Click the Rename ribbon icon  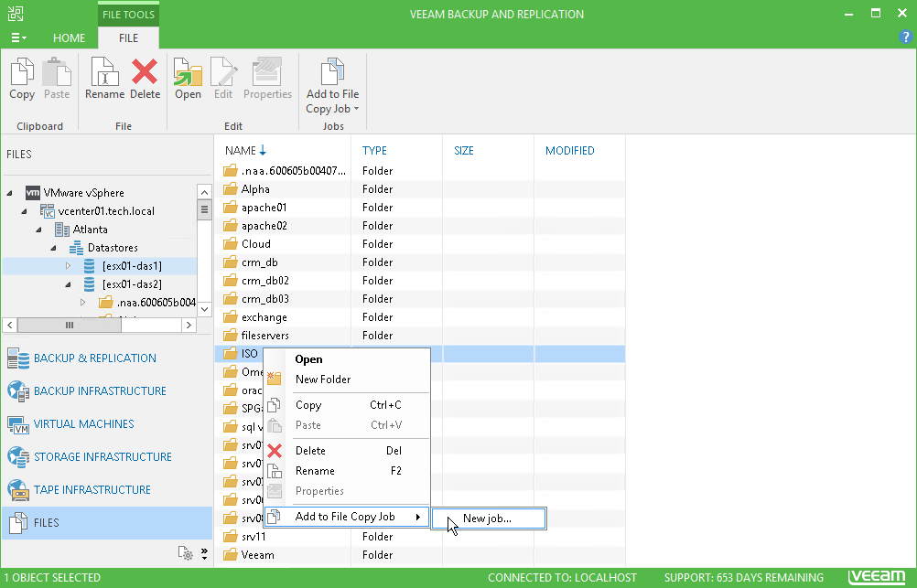coord(104,72)
